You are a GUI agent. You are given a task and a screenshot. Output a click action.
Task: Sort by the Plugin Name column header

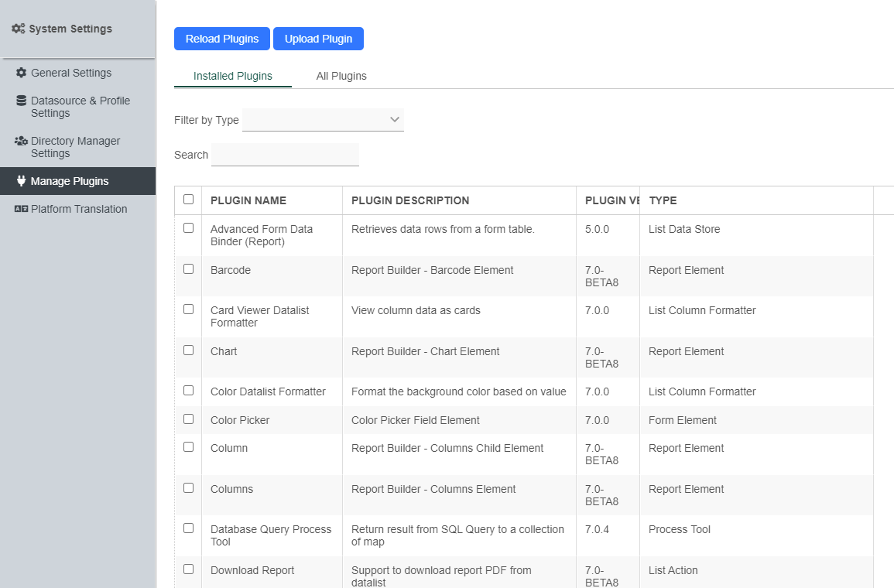248,200
